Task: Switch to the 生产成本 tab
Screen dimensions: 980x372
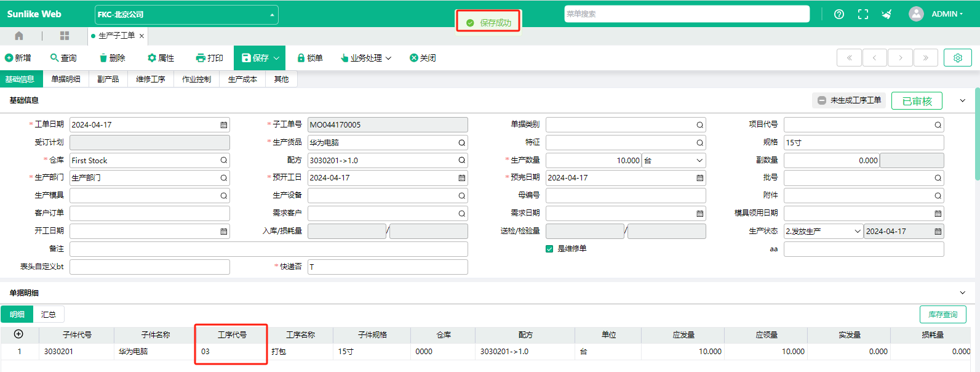Action: (242, 79)
